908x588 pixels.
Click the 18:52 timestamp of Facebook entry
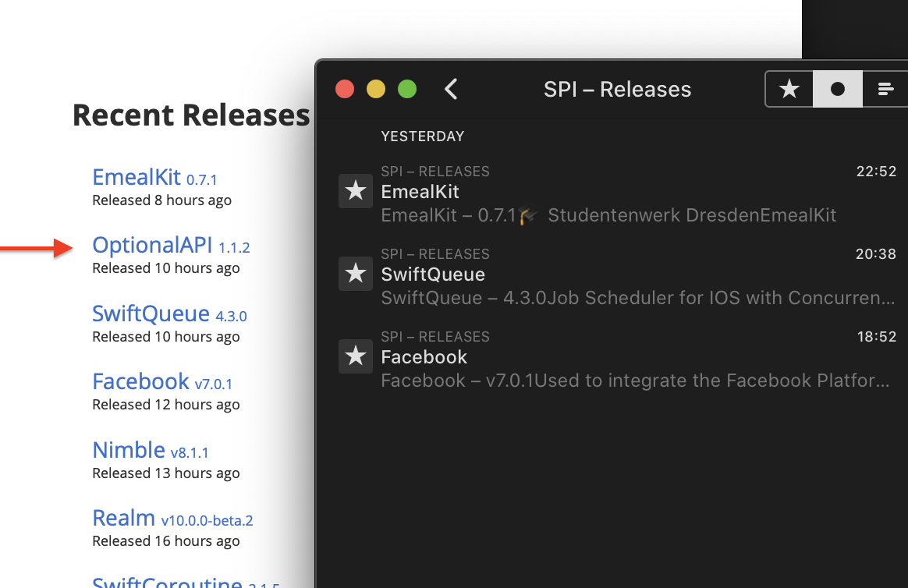pyautogui.click(x=877, y=337)
